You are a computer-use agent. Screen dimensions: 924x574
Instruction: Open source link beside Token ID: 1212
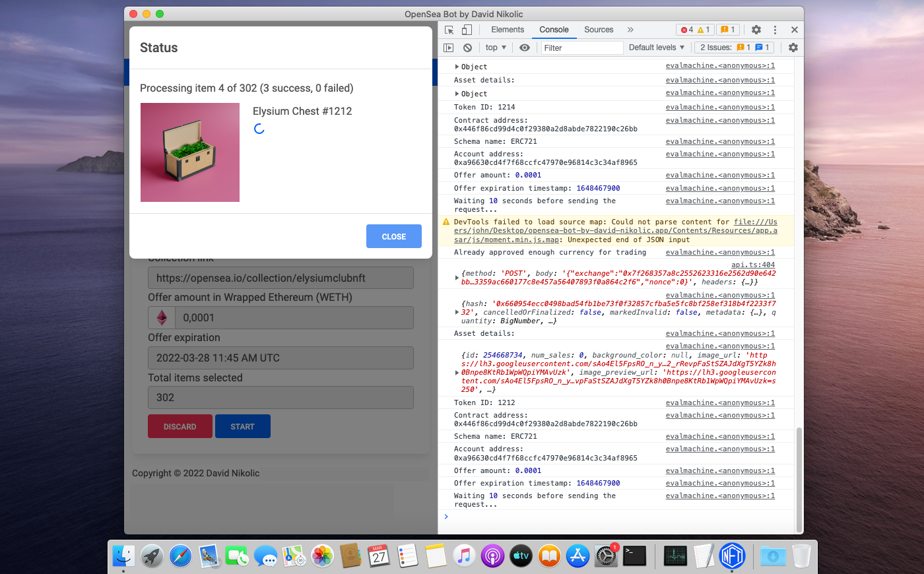720,402
